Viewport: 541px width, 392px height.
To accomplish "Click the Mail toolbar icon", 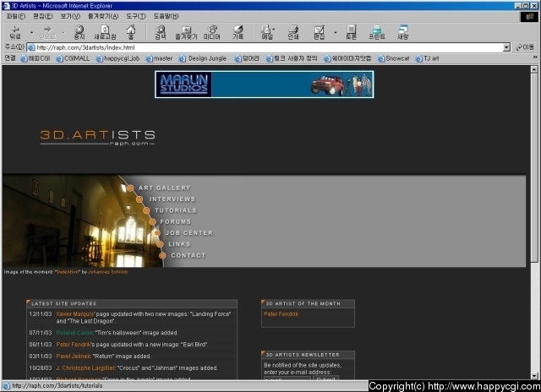I will (x=266, y=32).
